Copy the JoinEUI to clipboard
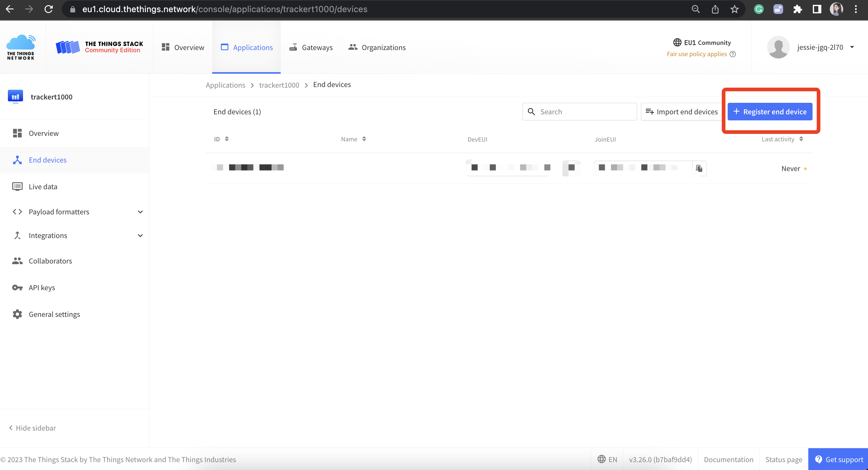Viewport: 868px width, 470px height. click(x=699, y=168)
